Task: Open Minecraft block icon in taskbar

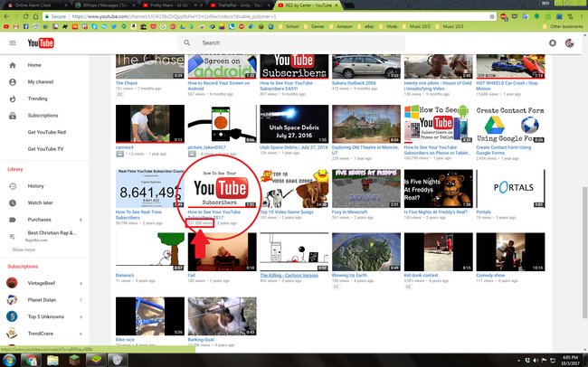Action: click(74, 361)
